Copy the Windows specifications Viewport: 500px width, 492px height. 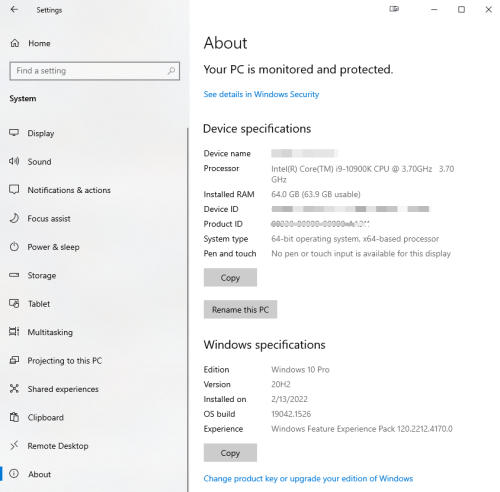pos(230,453)
